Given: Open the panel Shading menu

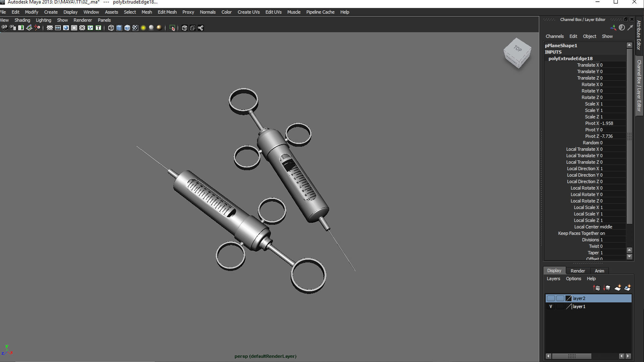Looking at the screenshot, I should click(x=22, y=20).
